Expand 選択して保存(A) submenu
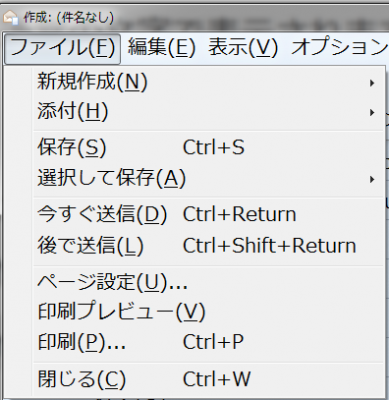The height and width of the screenshot is (400, 389). point(209,178)
